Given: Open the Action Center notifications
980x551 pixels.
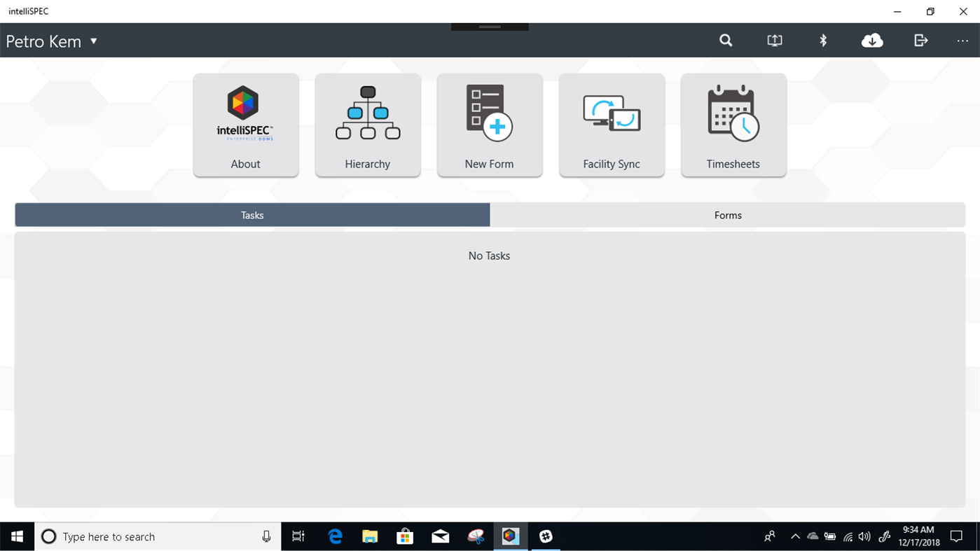Looking at the screenshot, I should click(956, 536).
